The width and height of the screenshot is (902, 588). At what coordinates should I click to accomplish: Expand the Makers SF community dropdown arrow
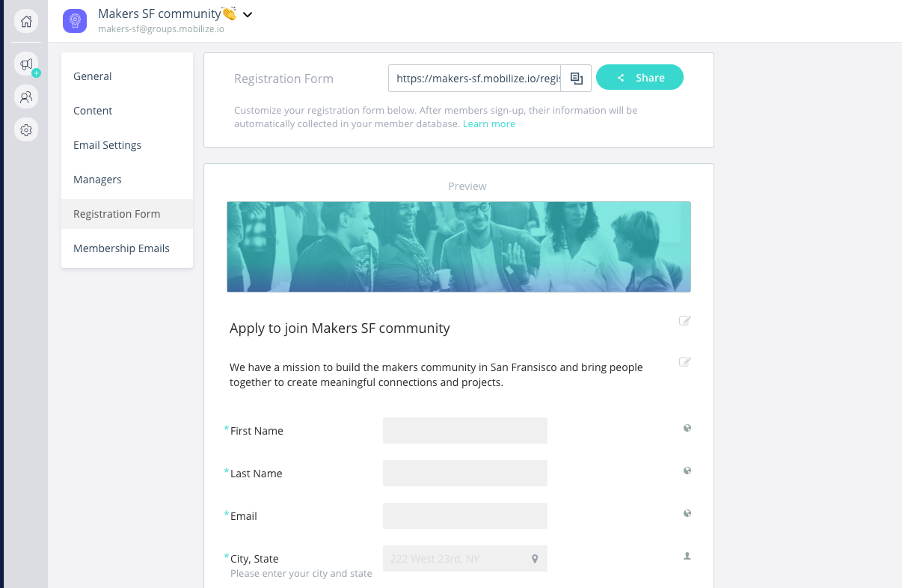[x=248, y=14]
